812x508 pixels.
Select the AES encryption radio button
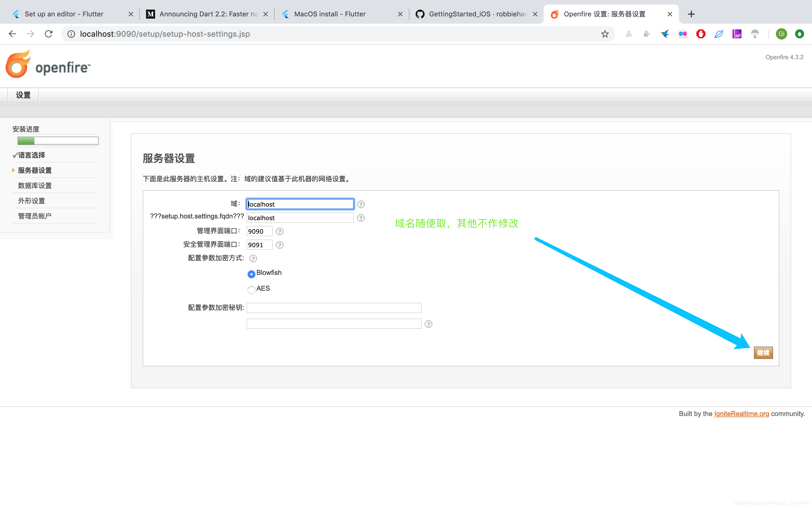click(251, 290)
